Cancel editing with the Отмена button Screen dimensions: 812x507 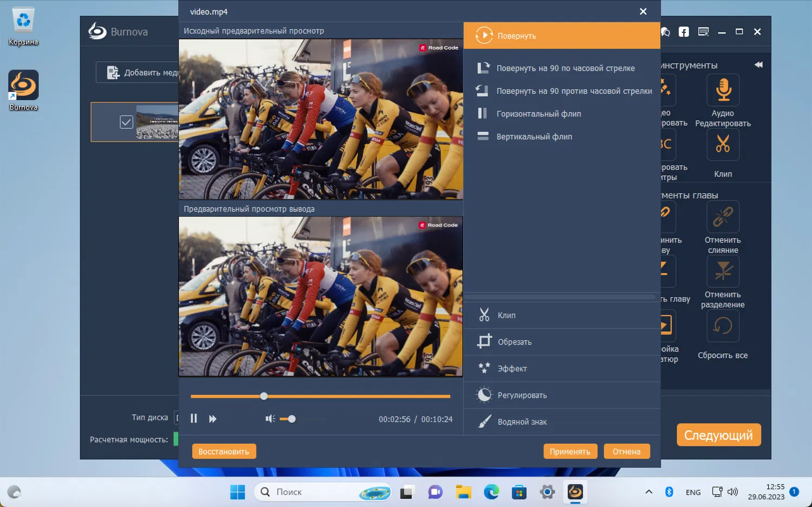[626, 451]
